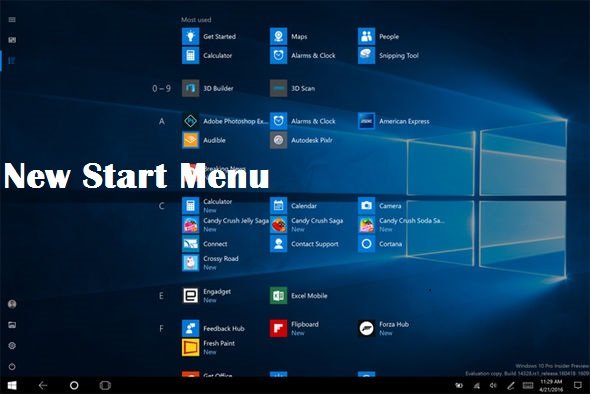This screenshot has width=590, height=394.
Task: Open Candy Crush Jelly Saga
Action: [x=225, y=225]
